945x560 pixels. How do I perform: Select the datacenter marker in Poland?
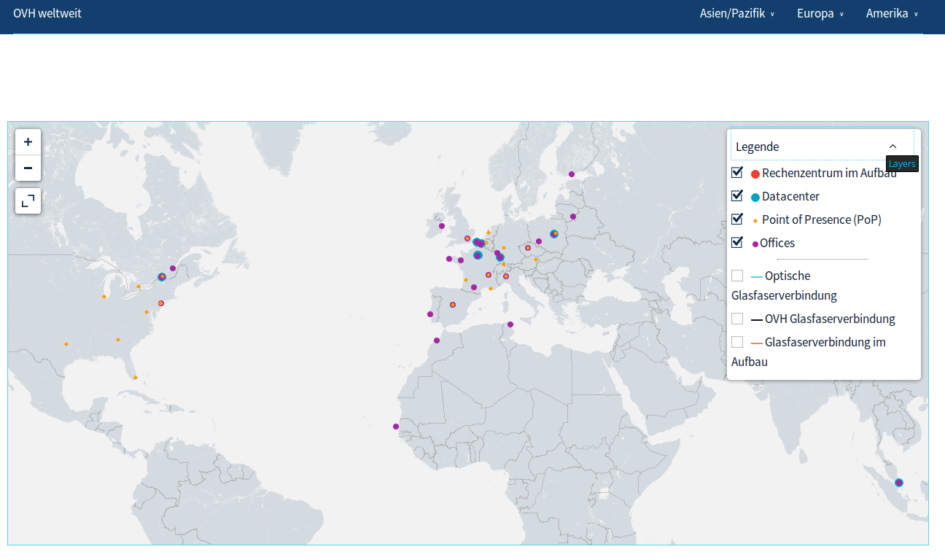click(x=554, y=234)
